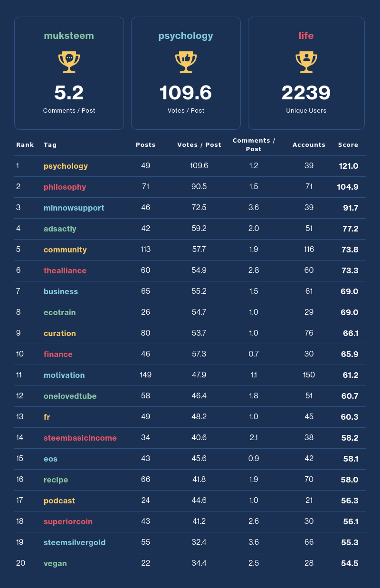Image resolution: width=380 pixels, height=588 pixels.
Task: Open the business tag
Action: [61, 292]
